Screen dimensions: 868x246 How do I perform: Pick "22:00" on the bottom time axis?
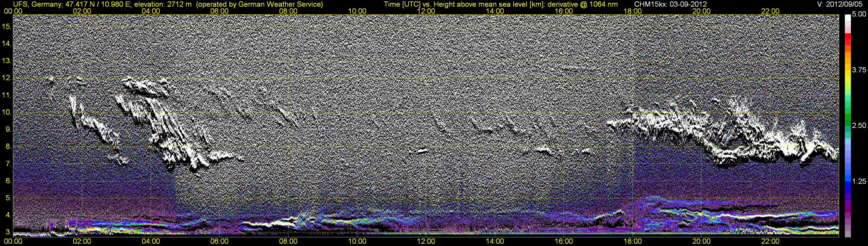pyautogui.click(x=770, y=241)
